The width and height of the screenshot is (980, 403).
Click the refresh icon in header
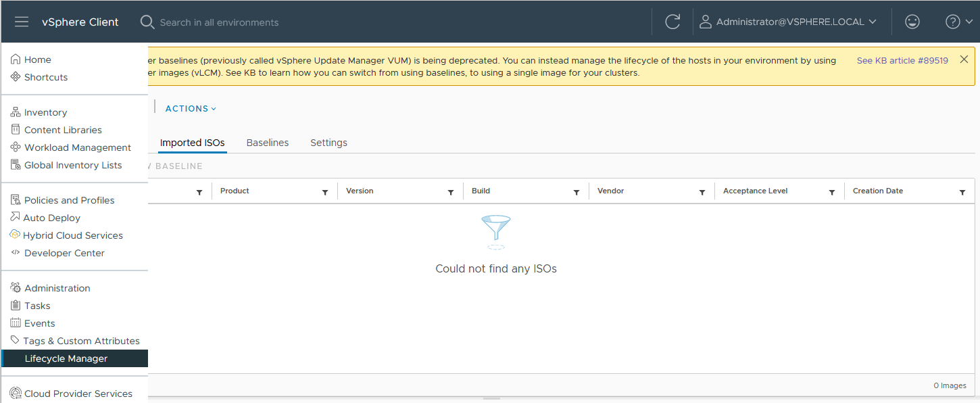pyautogui.click(x=672, y=22)
